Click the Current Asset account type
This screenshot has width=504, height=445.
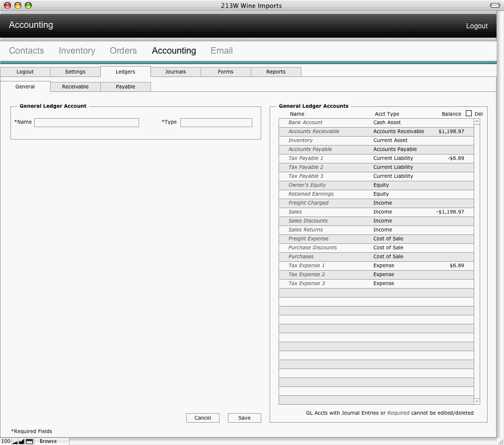(390, 140)
